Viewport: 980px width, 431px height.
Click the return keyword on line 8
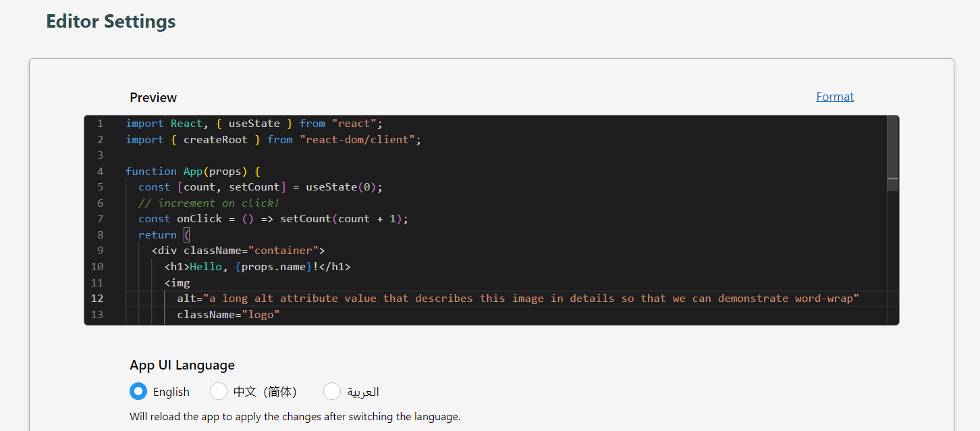157,235
